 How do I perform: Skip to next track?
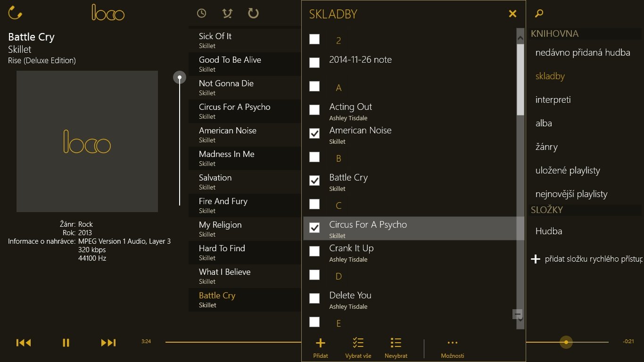[108, 343]
